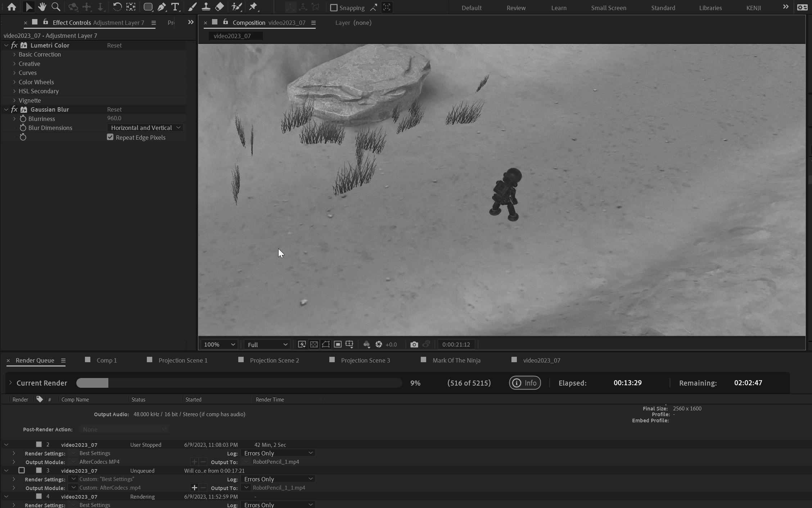Click the Fast Previews icon in viewer
Image resolution: width=812 pixels, height=508 pixels.
(302, 345)
